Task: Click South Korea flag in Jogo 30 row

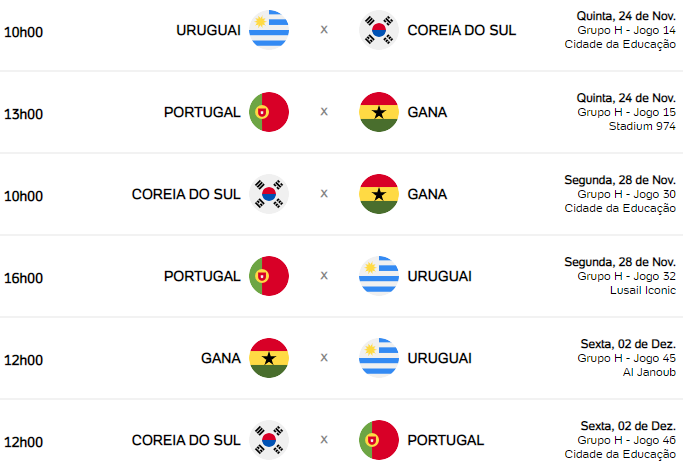Action: pos(269,194)
